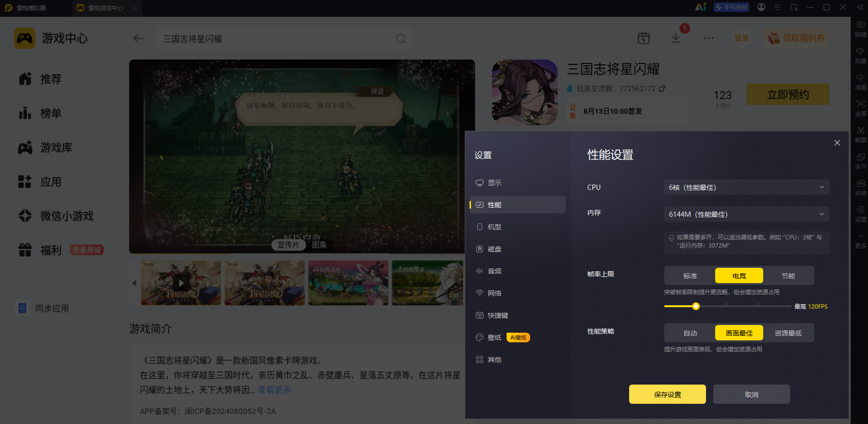
Task: Open 按键 keymapping in right toolbar
Action: 860,29
